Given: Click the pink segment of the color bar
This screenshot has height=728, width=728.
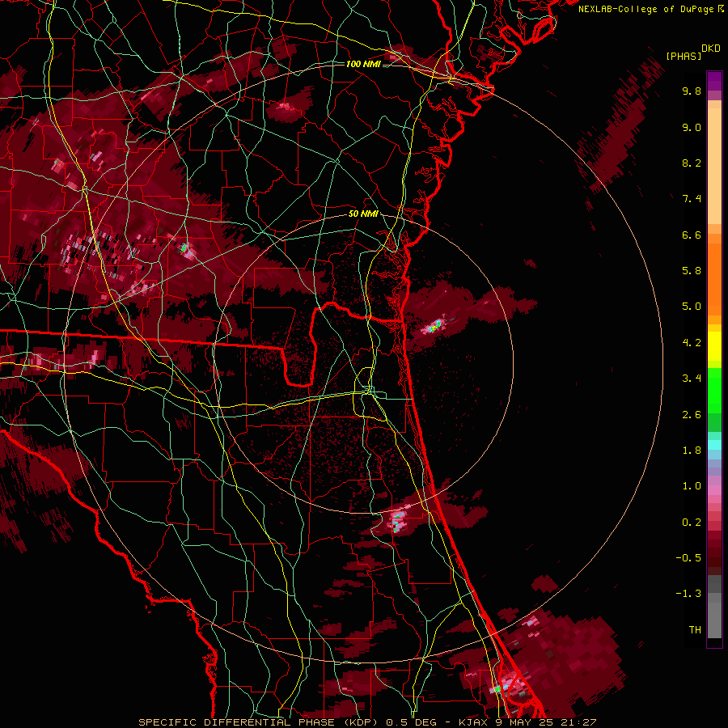Looking at the screenshot, I should 714,490.
